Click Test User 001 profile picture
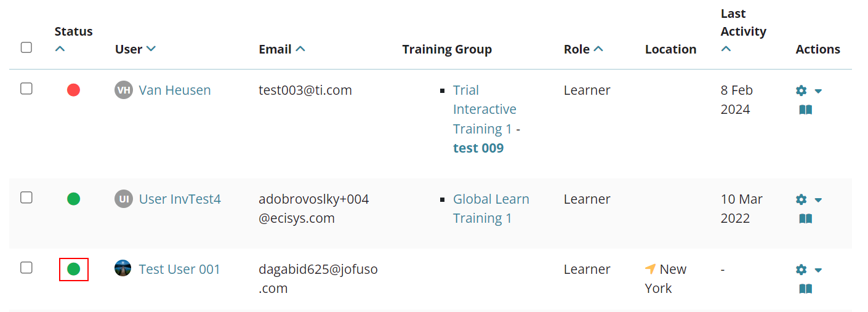 coord(123,268)
